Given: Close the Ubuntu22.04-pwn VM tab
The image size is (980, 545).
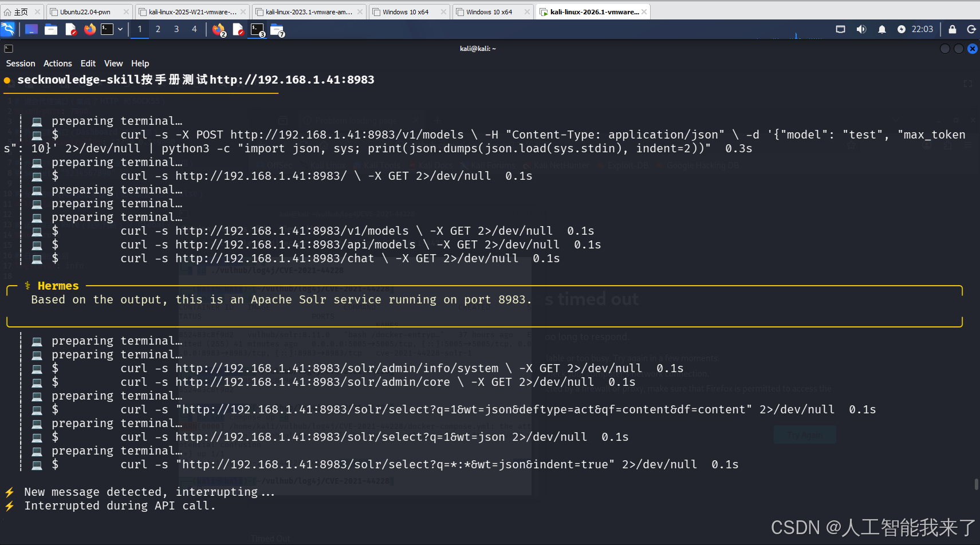Looking at the screenshot, I should tap(125, 11).
